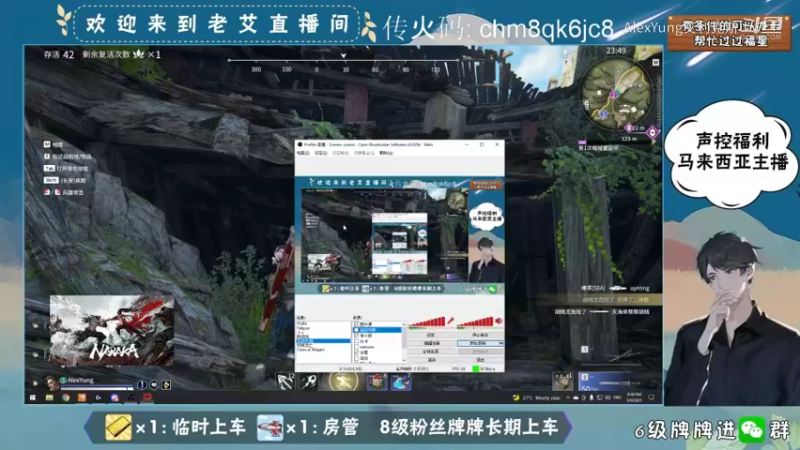
Task: Click the top-right streaming button in OBS controls
Action: point(480,335)
